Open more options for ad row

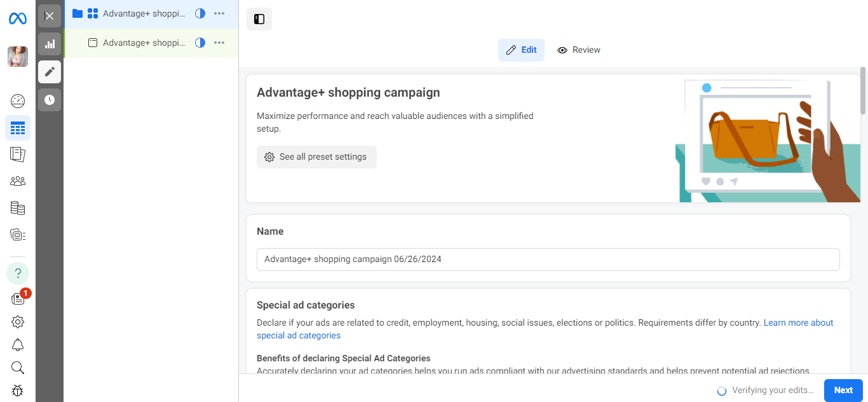click(219, 43)
